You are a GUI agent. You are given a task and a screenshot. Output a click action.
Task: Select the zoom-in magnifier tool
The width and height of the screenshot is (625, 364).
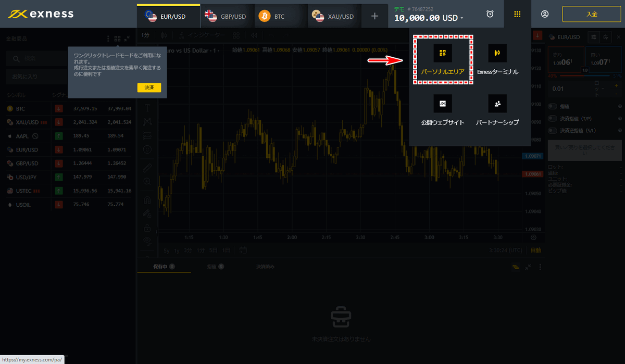pyautogui.click(x=148, y=181)
